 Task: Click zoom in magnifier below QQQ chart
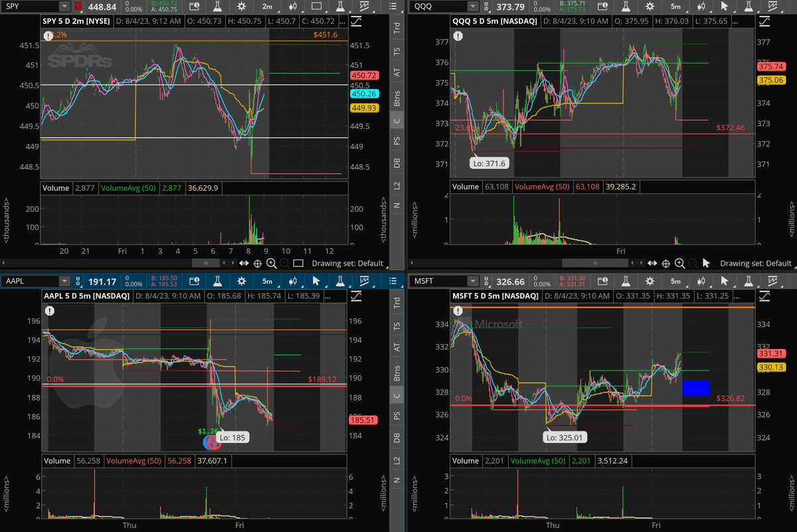tap(679, 263)
